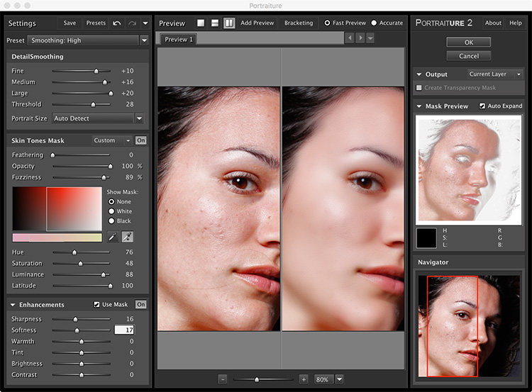Click the Feathering slider handle
This screenshot has height=392, width=532.
[52, 155]
